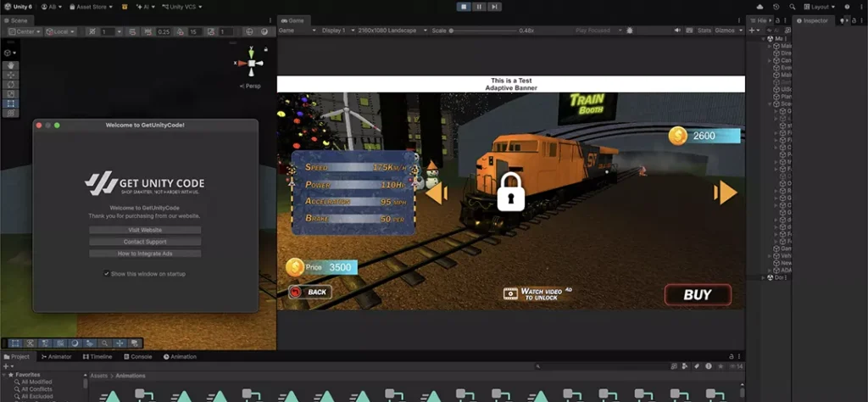868x402 pixels.
Task: Switch to the Animator tab
Action: click(x=57, y=356)
